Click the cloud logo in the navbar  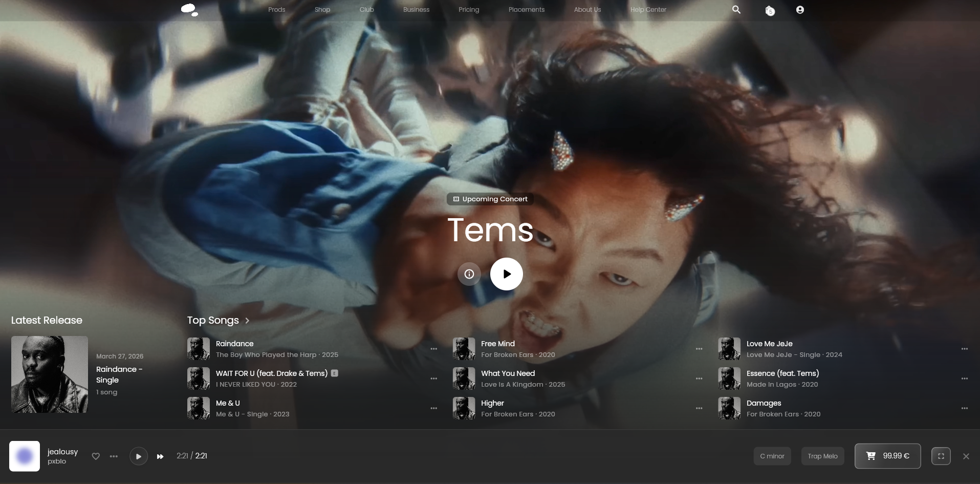[189, 9]
